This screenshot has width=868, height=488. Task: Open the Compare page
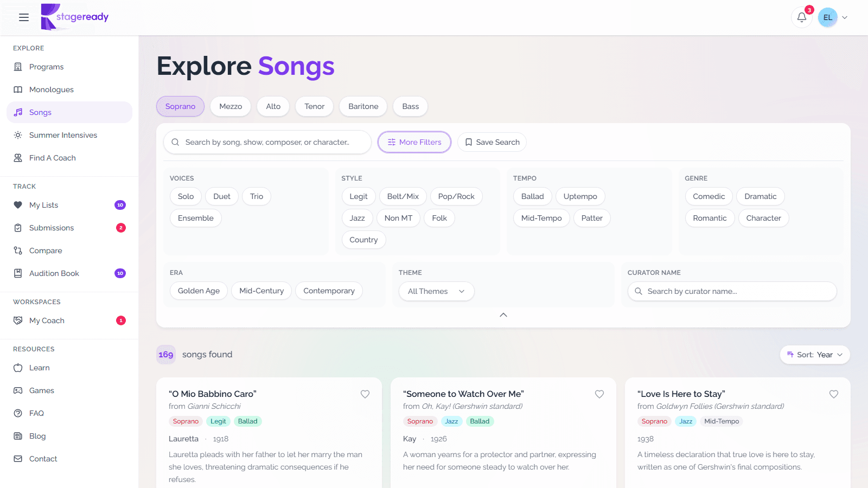pyautogui.click(x=69, y=251)
